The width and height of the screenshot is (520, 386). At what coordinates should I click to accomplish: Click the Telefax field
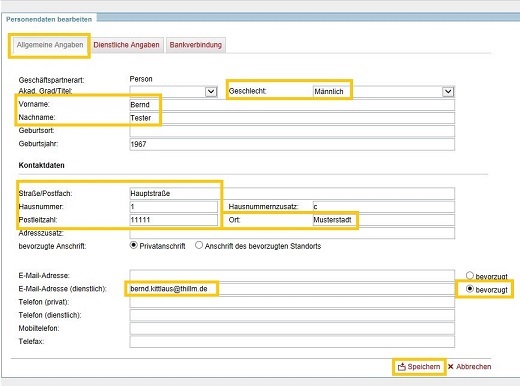292,342
